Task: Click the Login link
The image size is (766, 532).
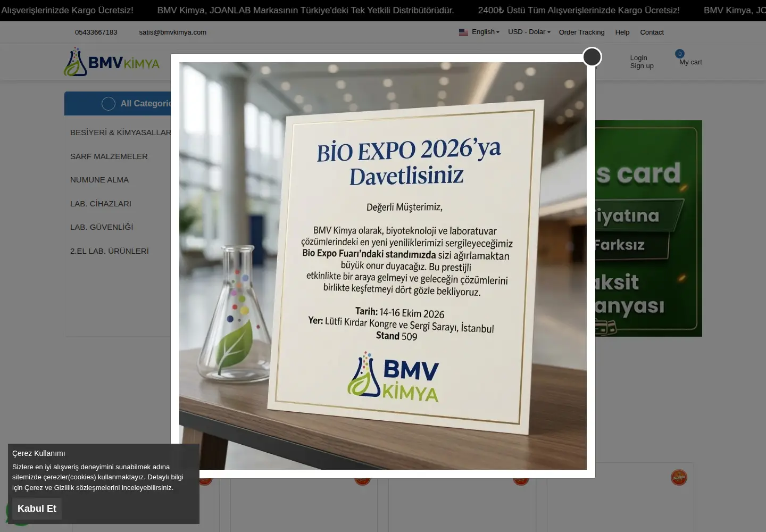Action: point(638,58)
